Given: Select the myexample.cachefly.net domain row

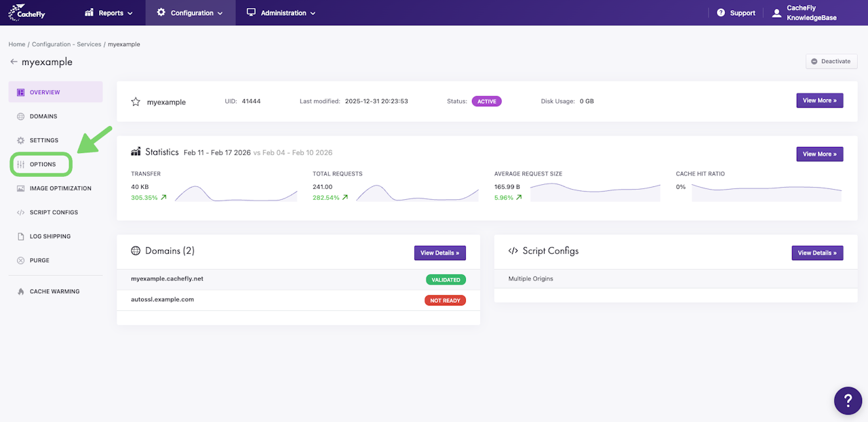Looking at the screenshot, I should (298, 279).
